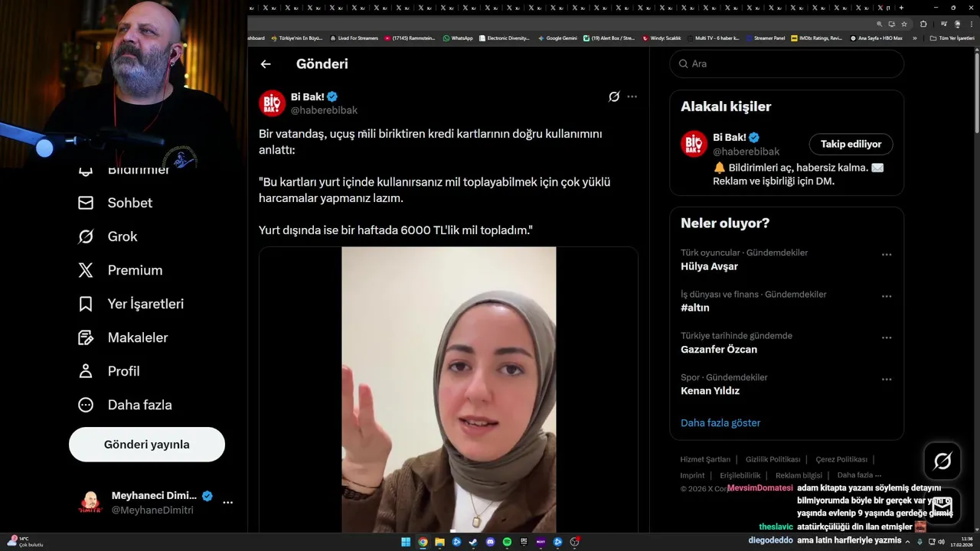Screen dimensions: 980x551
Task: Open Gizlilik Politikası footer link
Action: pos(773,459)
